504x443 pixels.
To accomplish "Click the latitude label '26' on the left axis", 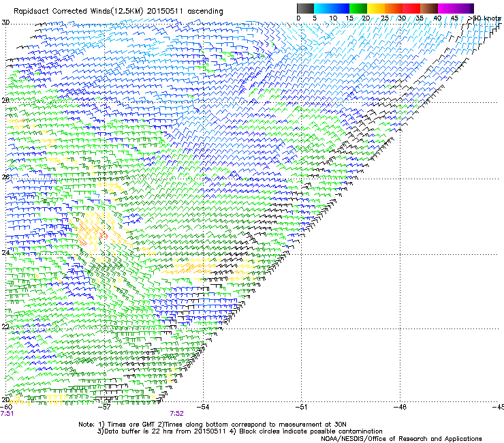I will pyautogui.click(x=5, y=177).
